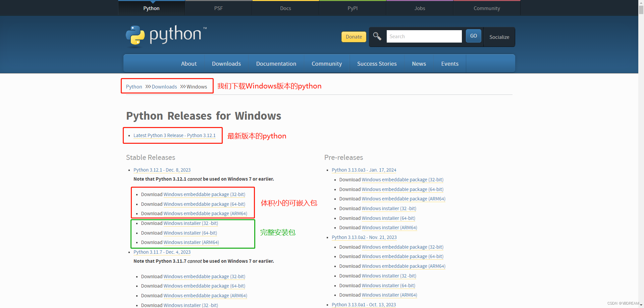Download 3.11.7 embeddable package ARM64
The width and height of the screenshot is (644, 308).
pyautogui.click(x=205, y=296)
